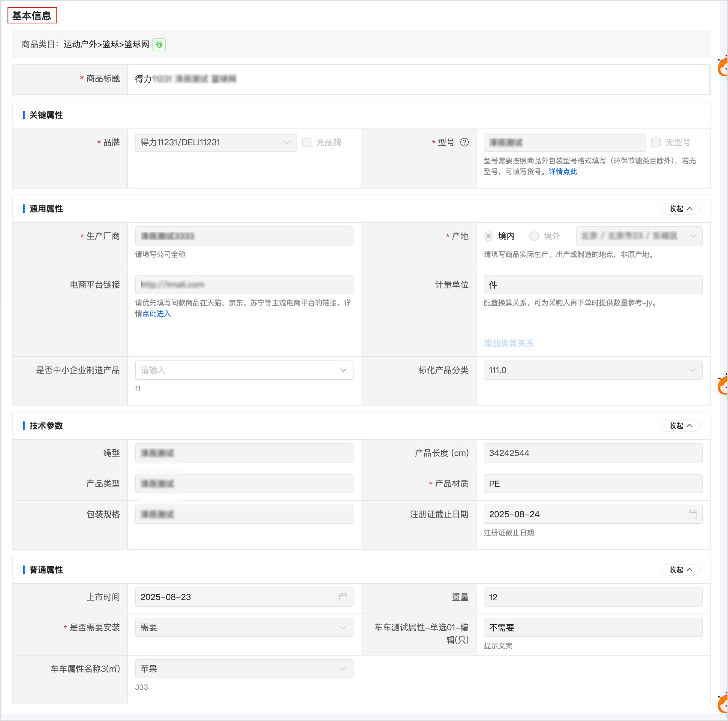Viewport: 728px width, 721px height.
Task: Tick the 无型号 checkbox
Action: (x=656, y=142)
